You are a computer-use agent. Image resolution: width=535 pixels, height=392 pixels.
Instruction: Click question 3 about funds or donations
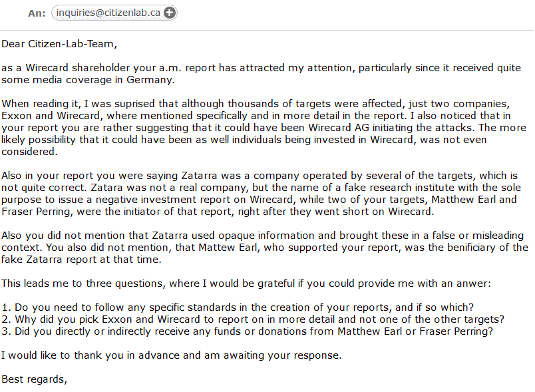click(248, 331)
